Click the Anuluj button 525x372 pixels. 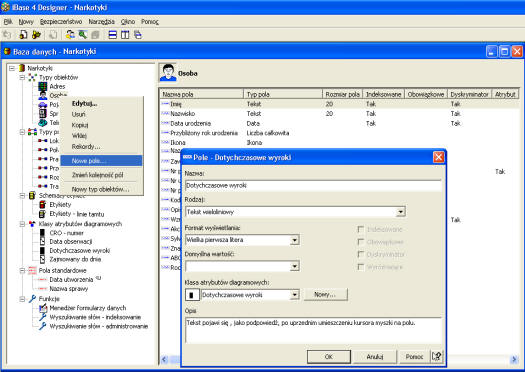[375, 357]
